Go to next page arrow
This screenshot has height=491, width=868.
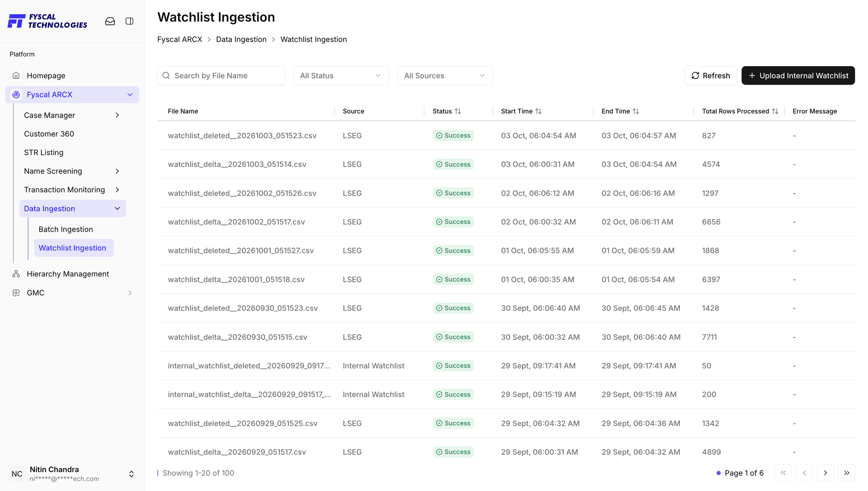825,473
